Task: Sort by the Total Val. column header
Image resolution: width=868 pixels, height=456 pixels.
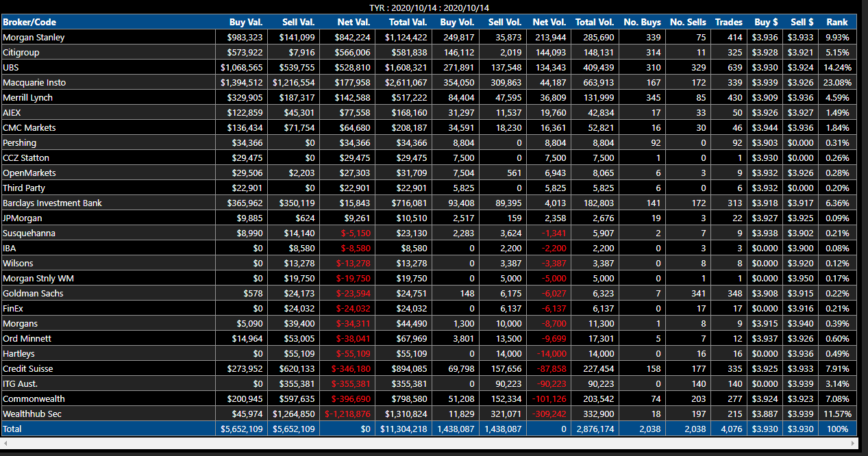Action: coord(404,22)
